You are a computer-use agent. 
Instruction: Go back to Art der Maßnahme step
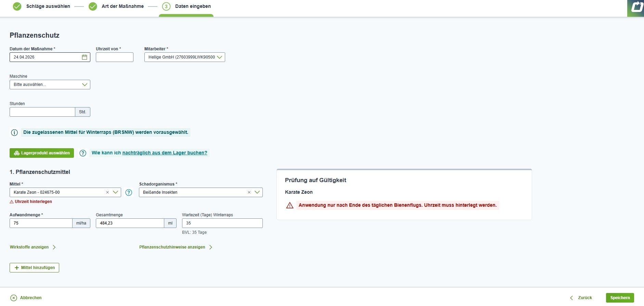pos(123,6)
